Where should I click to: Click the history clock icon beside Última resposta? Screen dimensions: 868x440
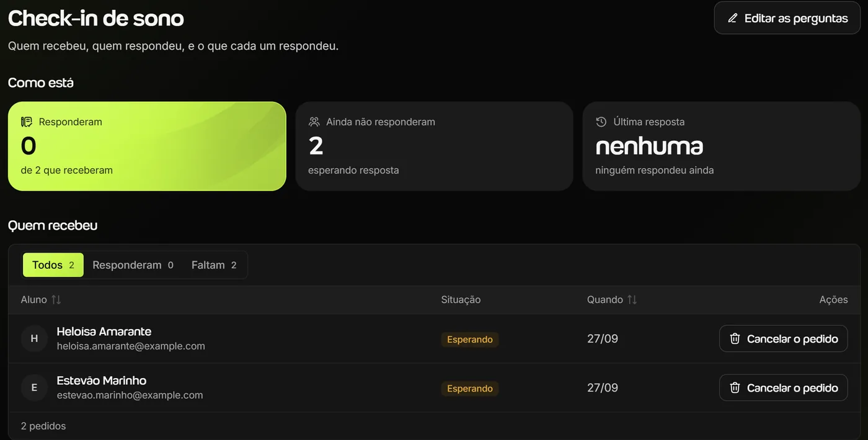tap(601, 122)
